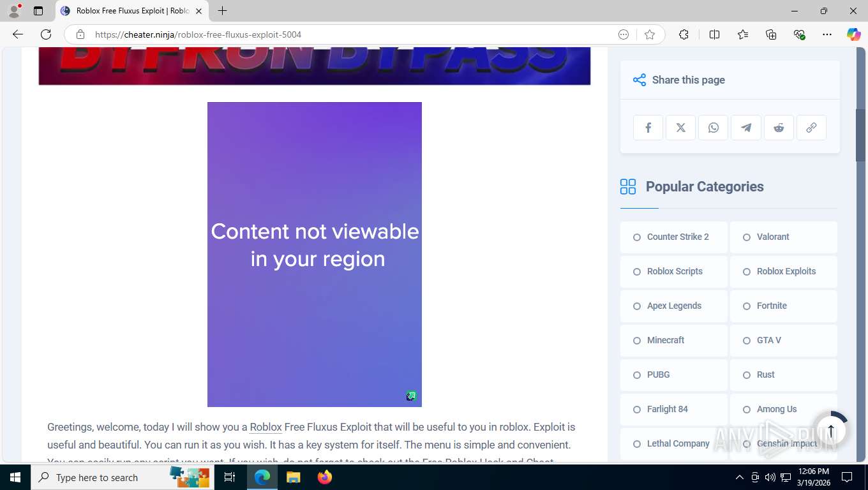The height and width of the screenshot is (490, 868).
Task: Go back to previous page
Action: pos(18,34)
